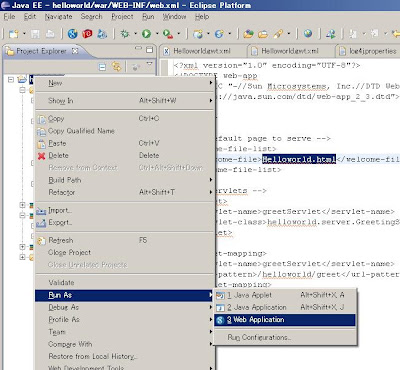Open Debug As submenu
This screenshot has height=370, width=400.
pyautogui.click(x=125, y=307)
